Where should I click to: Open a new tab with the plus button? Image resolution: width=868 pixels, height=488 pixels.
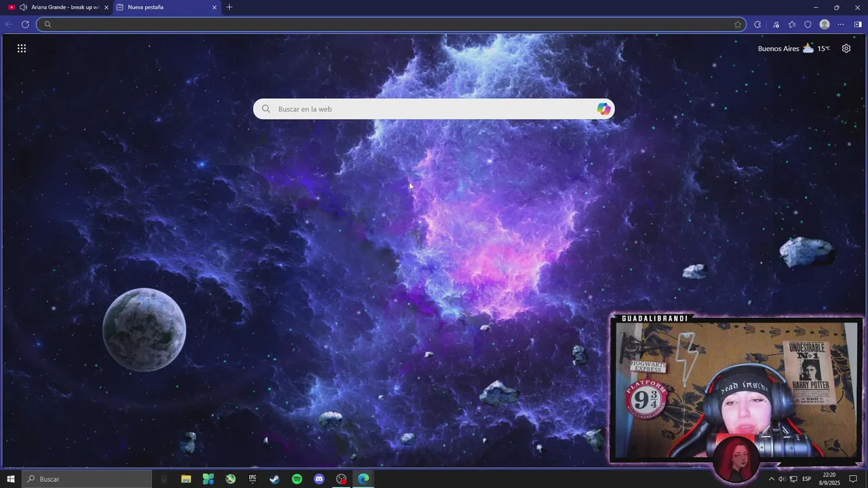(229, 7)
